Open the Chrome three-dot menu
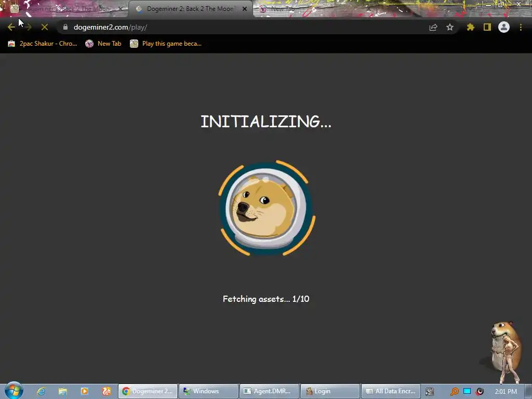The height and width of the screenshot is (399, 532). pyautogui.click(x=521, y=27)
